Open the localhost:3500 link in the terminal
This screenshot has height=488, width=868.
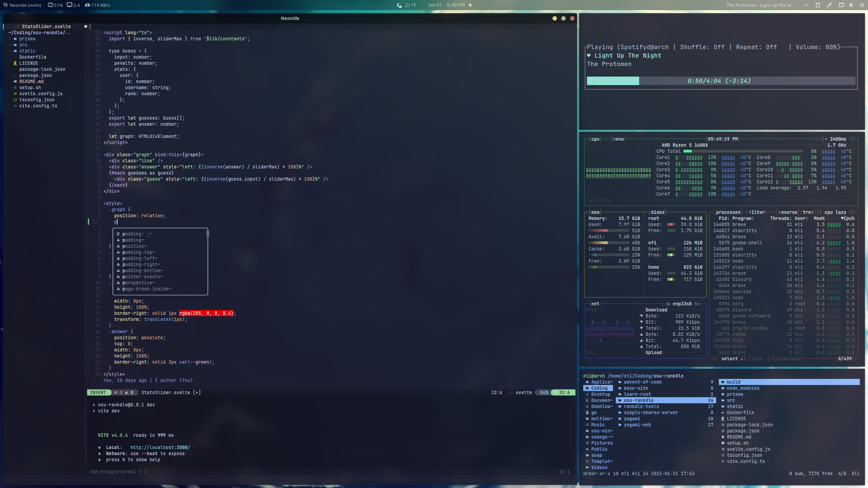(159, 447)
